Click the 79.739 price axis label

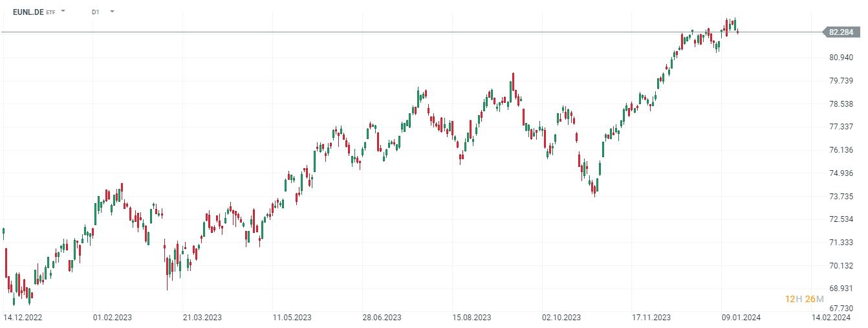[841, 81]
